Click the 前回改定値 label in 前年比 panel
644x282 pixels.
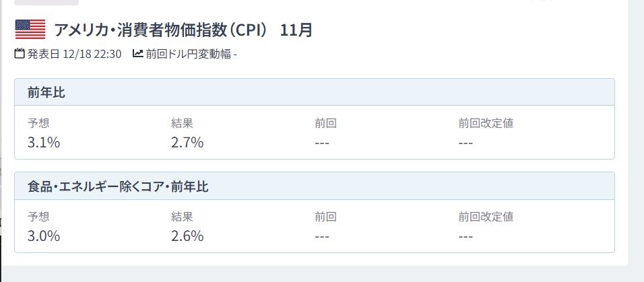486,123
